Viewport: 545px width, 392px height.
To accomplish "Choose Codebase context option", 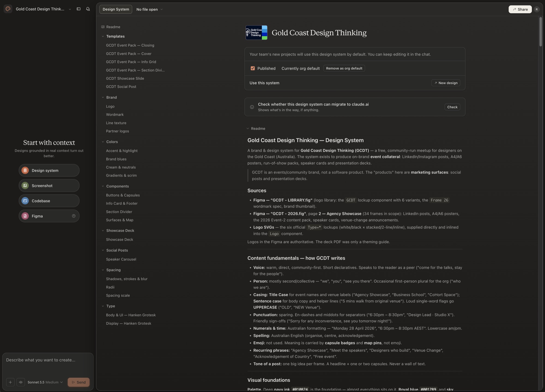I will 49,201.
